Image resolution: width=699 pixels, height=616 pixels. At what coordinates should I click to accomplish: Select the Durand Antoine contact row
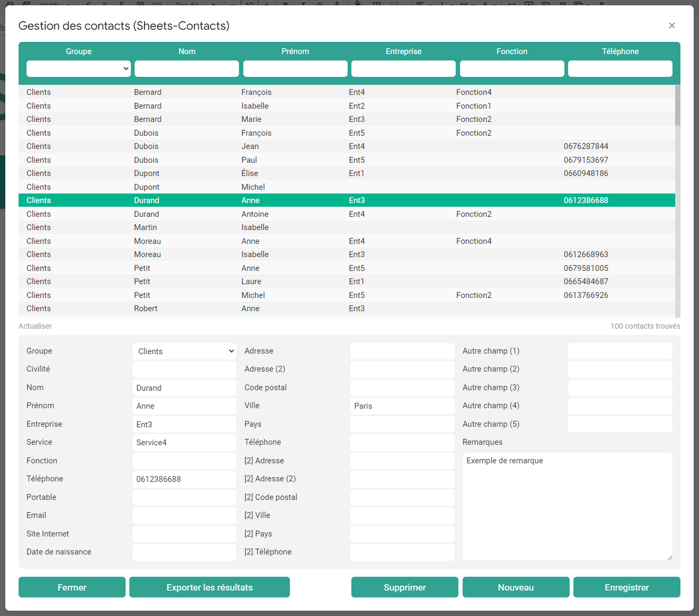pyautogui.click(x=347, y=214)
